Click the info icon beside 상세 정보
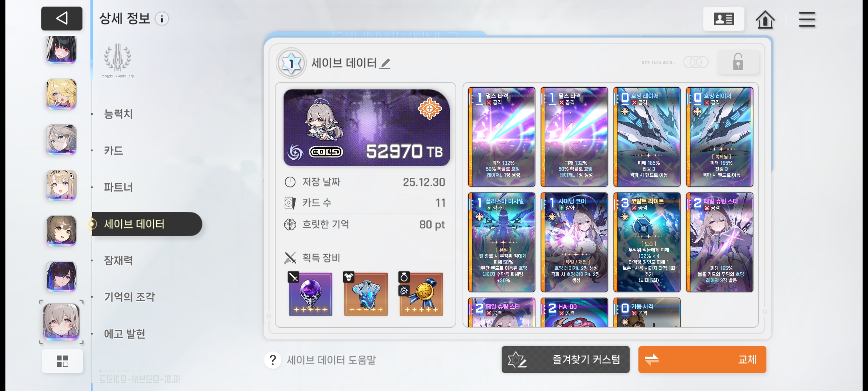The height and width of the screenshot is (391, 868). (x=162, y=19)
